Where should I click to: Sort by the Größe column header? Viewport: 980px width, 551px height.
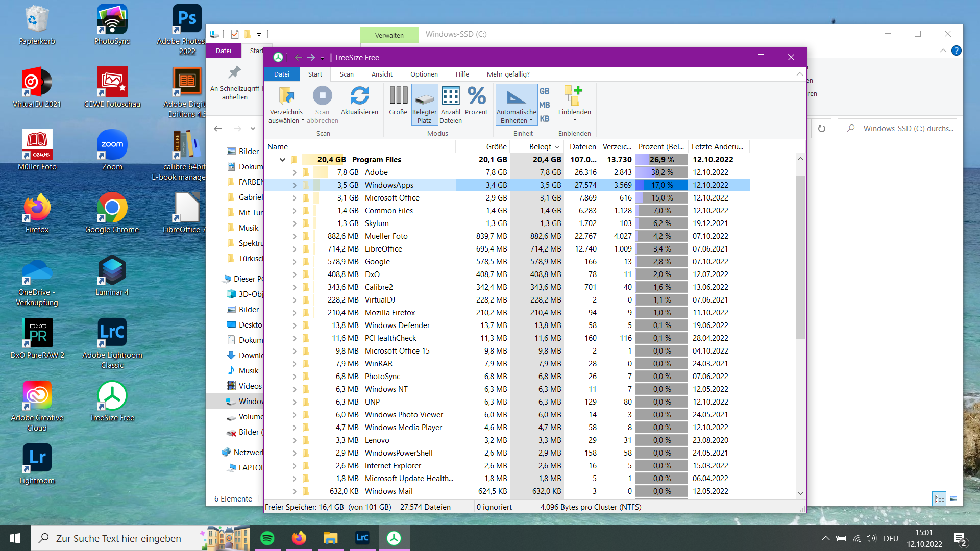496,147
